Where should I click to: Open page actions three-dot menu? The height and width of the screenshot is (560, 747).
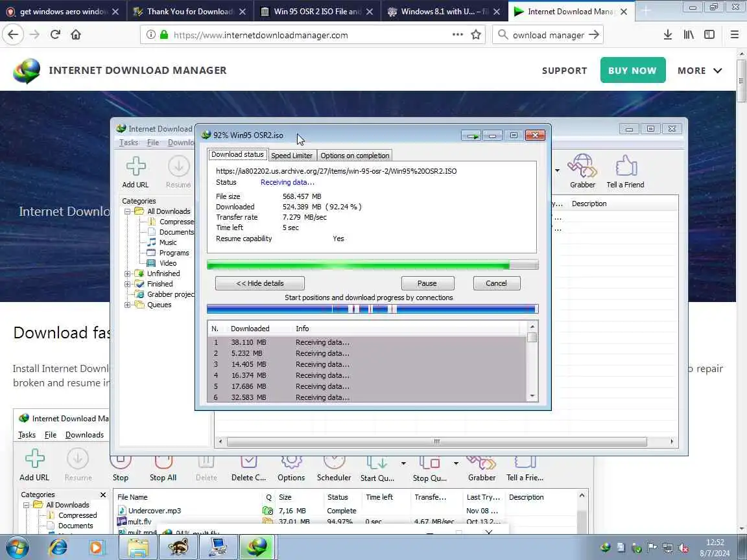point(457,34)
